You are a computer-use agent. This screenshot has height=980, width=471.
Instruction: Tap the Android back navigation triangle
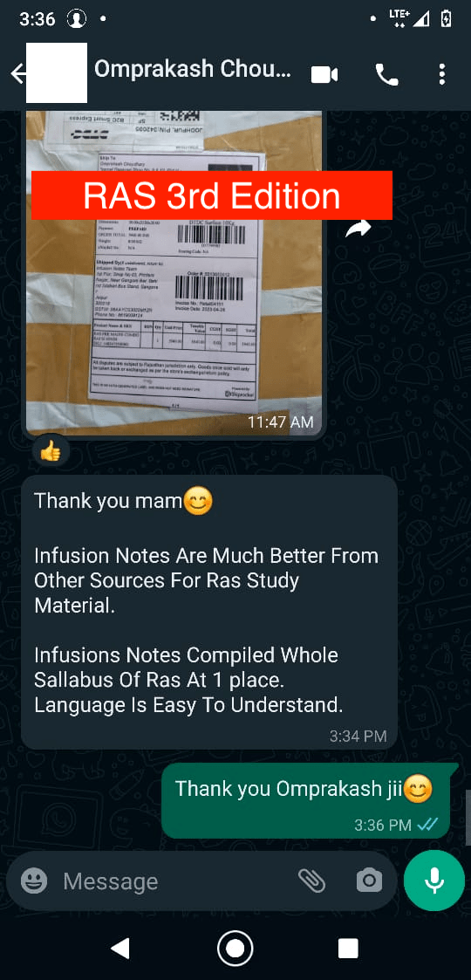pyautogui.click(x=120, y=949)
